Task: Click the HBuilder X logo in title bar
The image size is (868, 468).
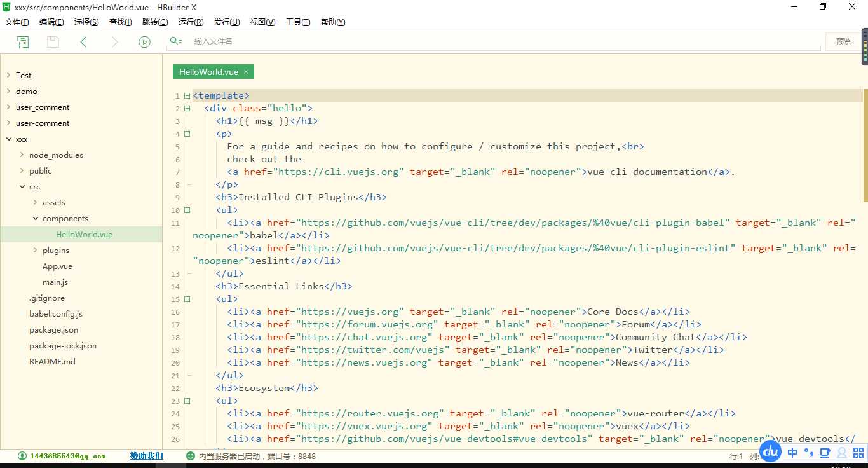Action: click(6, 6)
